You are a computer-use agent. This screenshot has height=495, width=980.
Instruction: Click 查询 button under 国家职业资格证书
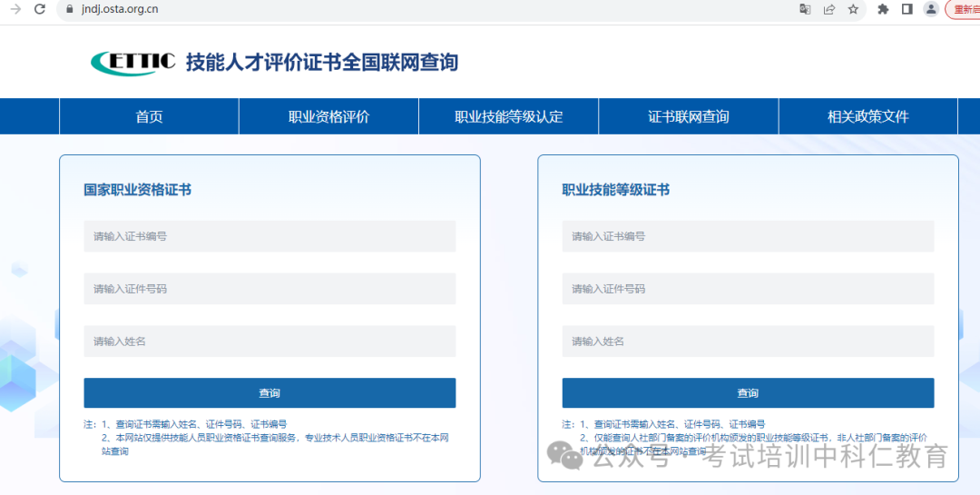pyautogui.click(x=269, y=393)
